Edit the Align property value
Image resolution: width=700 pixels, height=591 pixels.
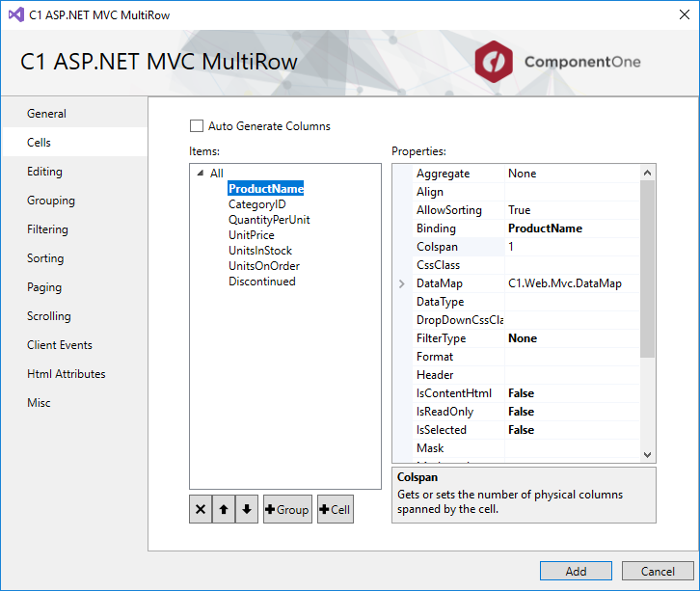(572, 192)
